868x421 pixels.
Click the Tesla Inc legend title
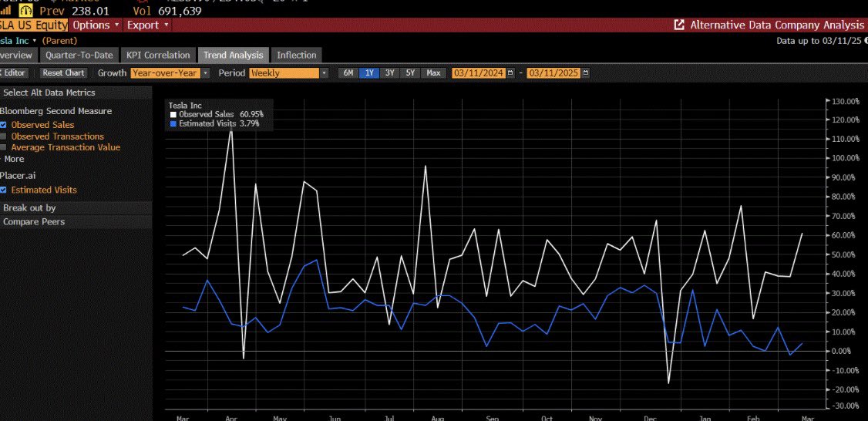tap(185, 105)
